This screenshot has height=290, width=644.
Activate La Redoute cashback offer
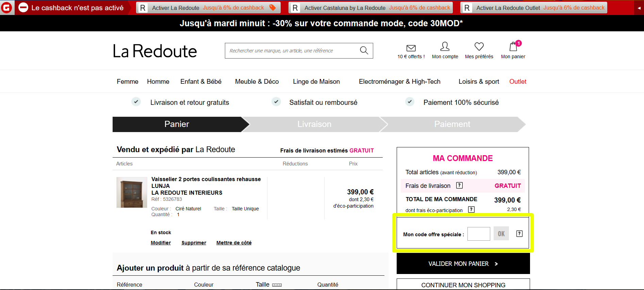pyautogui.click(x=208, y=8)
